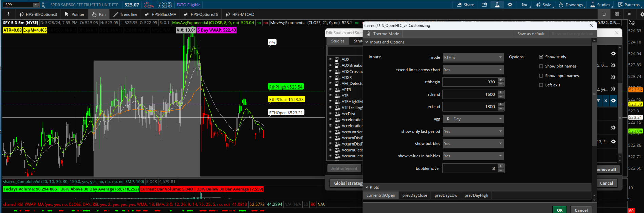Click the Share chart icon

coord(465,5)
